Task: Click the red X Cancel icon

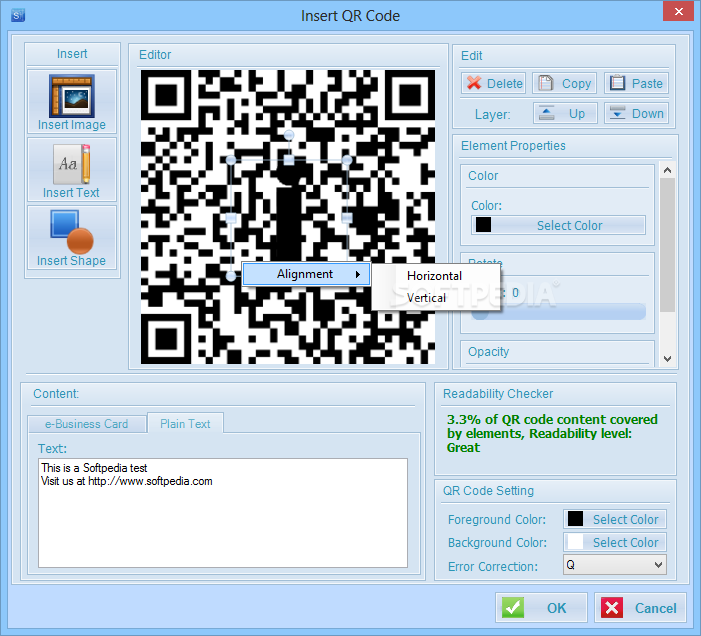Action: (612, 608)
